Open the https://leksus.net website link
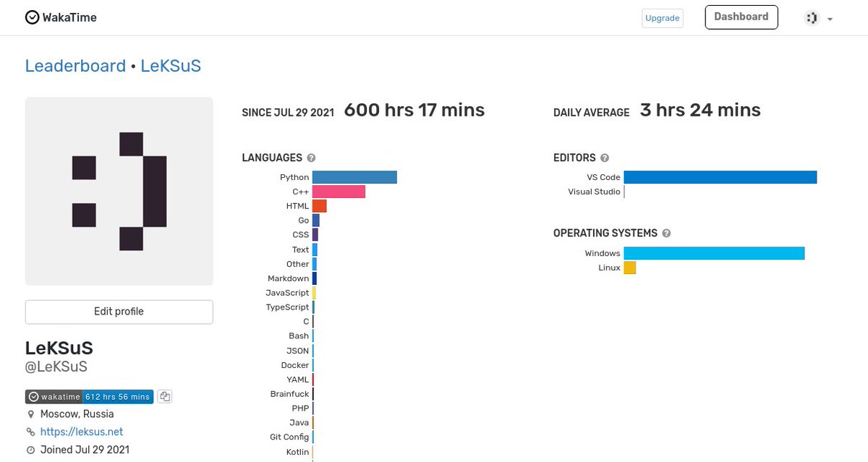This screenshot has height=462, width=868. click(x=82, y=432)
